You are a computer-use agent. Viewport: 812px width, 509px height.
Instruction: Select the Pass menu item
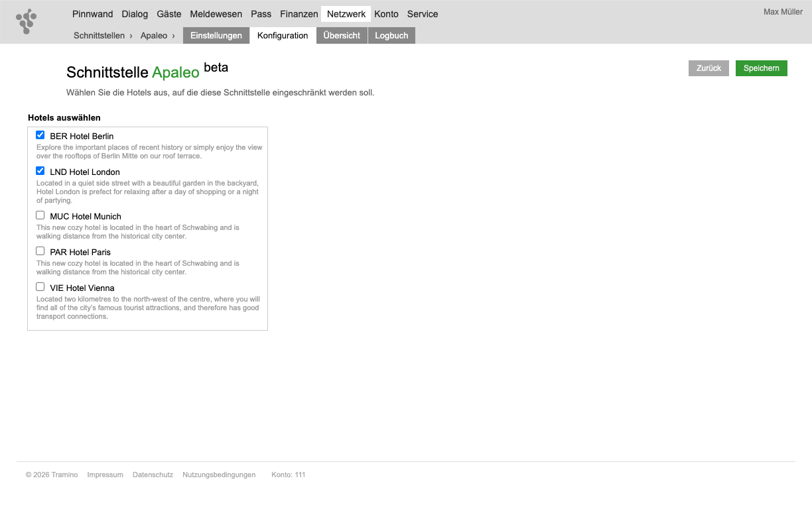pyautogui.click(x=261, y=14)
